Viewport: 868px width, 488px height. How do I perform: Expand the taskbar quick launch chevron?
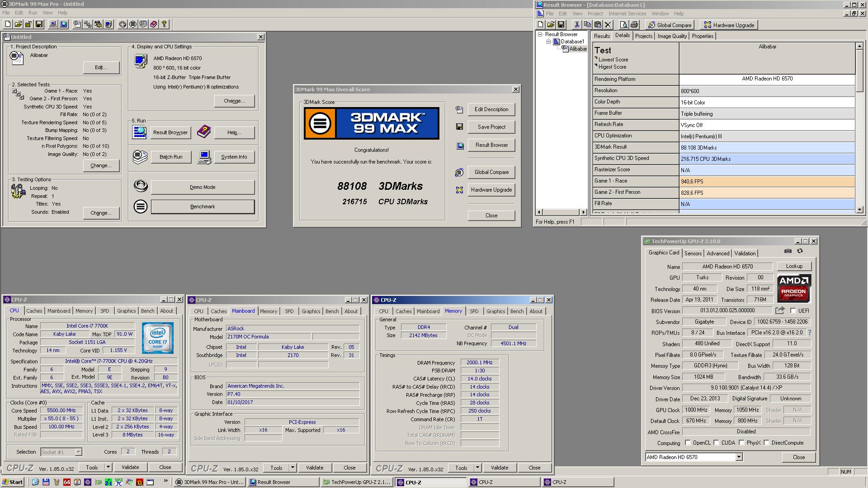pos(165,481)
